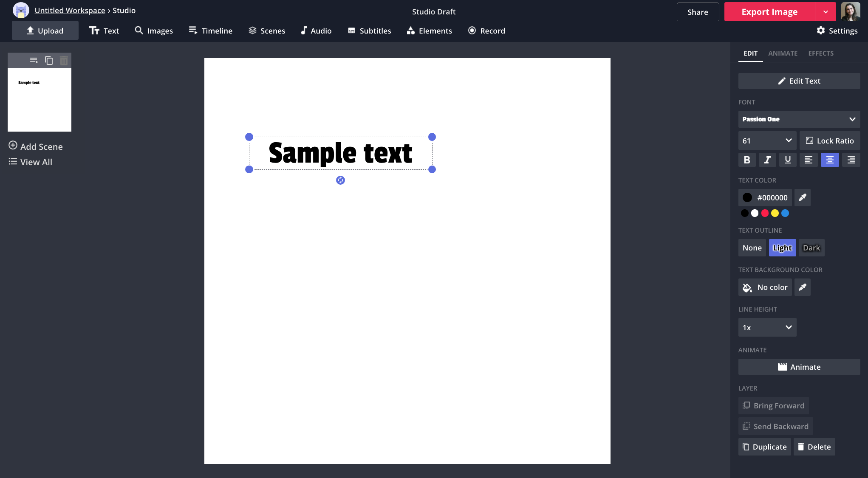Open the Elements toolbar item
This screenshot has height=478, width=868.
(429, 31)
